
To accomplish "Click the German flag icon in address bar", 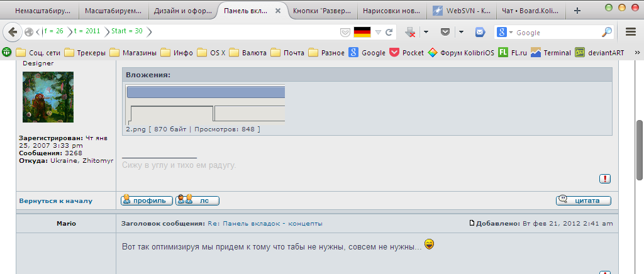I will click(362, 32).
